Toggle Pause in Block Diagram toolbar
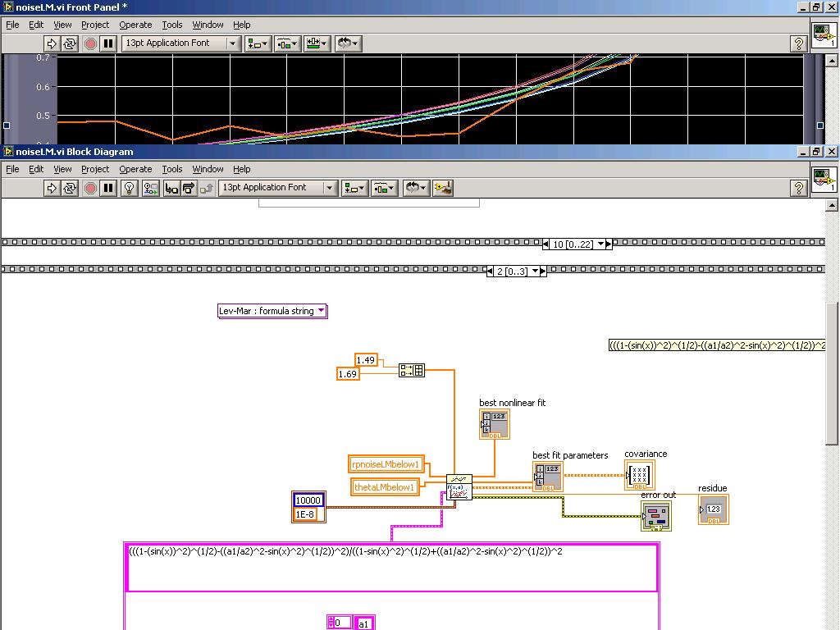The width and height of the screenshot is (840, 630). tap(107, 188)
